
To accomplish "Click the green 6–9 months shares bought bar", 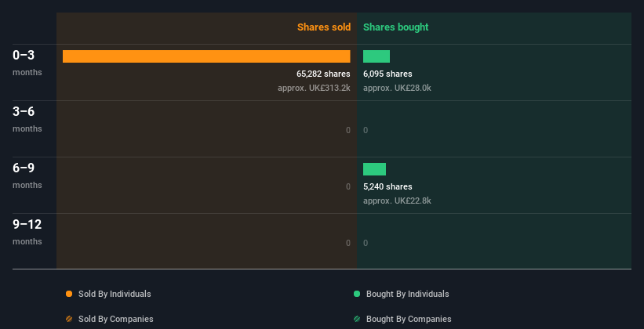I will coord(374,169).
